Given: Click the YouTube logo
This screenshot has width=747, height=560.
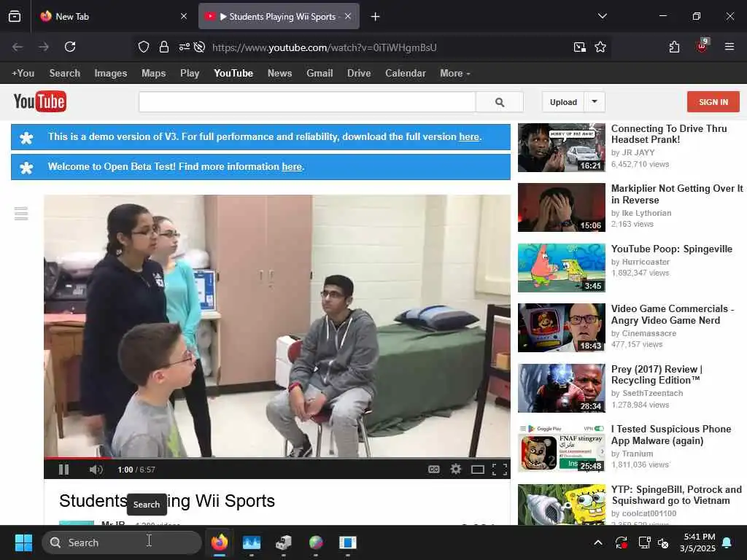Looking at the screenshot, I should [40, 101].
